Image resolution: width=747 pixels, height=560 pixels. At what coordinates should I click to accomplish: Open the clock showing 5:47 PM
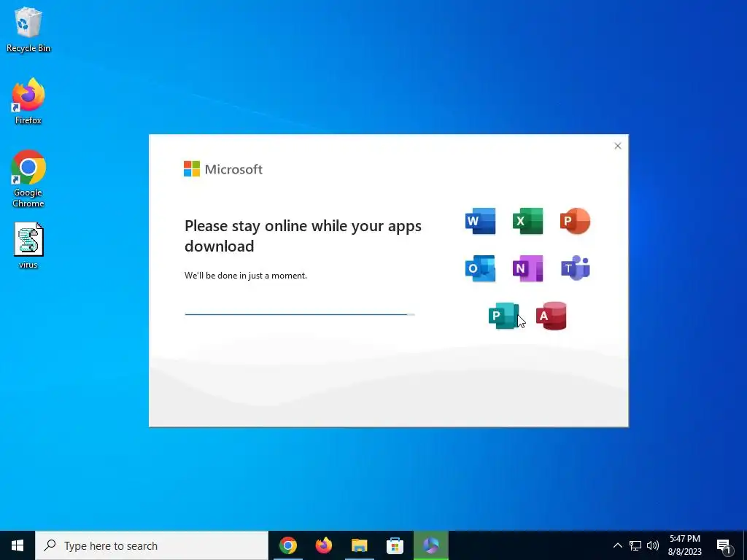(684, 545)
